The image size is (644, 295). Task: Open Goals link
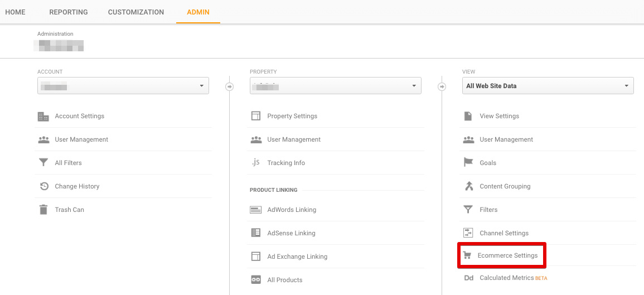[487, 163]
